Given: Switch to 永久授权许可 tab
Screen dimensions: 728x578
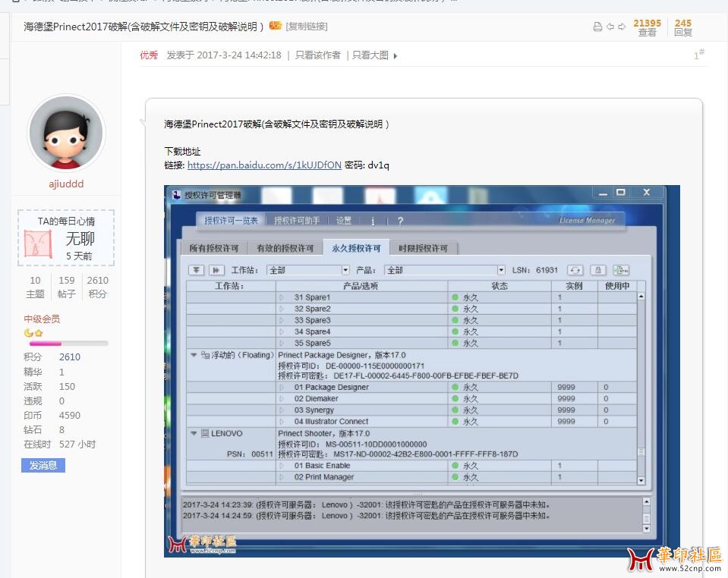Looking at the screenshot, I should (x=356, y=248).
